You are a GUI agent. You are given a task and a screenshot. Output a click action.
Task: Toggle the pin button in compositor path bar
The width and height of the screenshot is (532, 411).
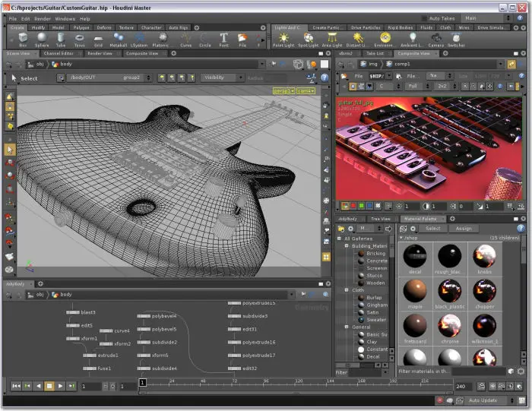coord(511,64)
